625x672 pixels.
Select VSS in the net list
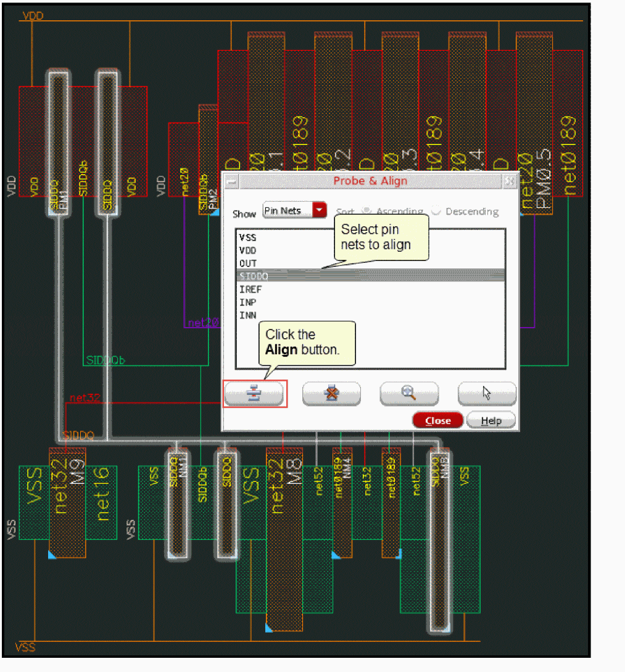247,238
